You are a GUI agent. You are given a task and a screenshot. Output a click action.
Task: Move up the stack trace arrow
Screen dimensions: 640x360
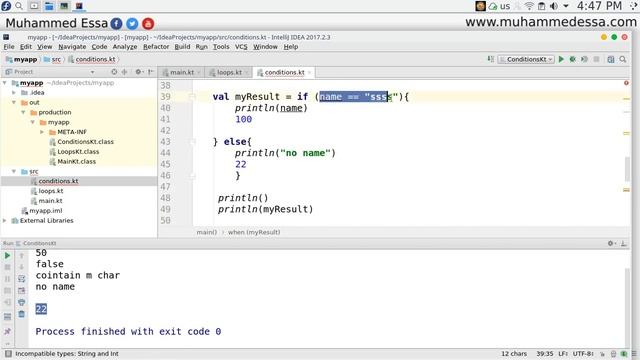click(22, 256)
